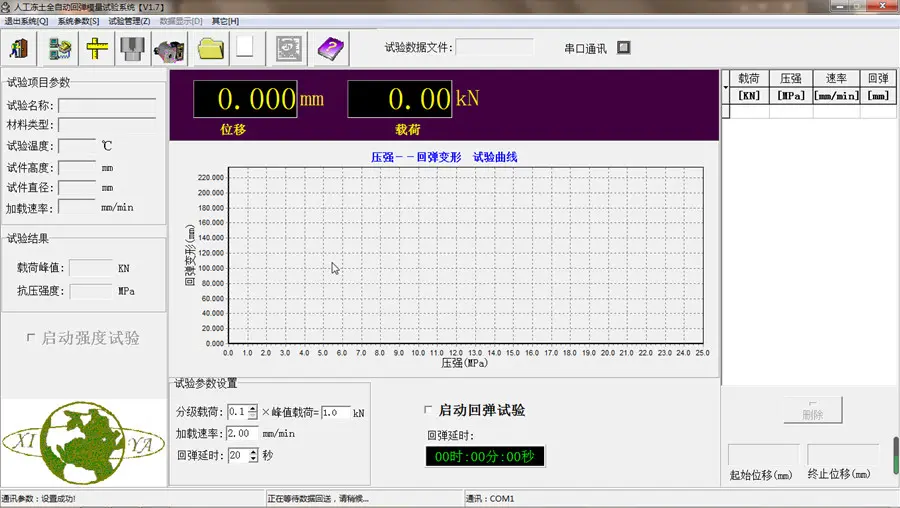900x508 pixels.
Task: Click the blank new document icon
Action: click(x=245, y=46)
